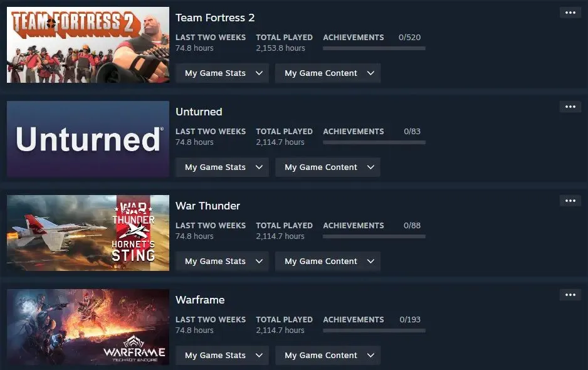
Task: Click the Warframe banner image
Action: (x=88, y=327)
